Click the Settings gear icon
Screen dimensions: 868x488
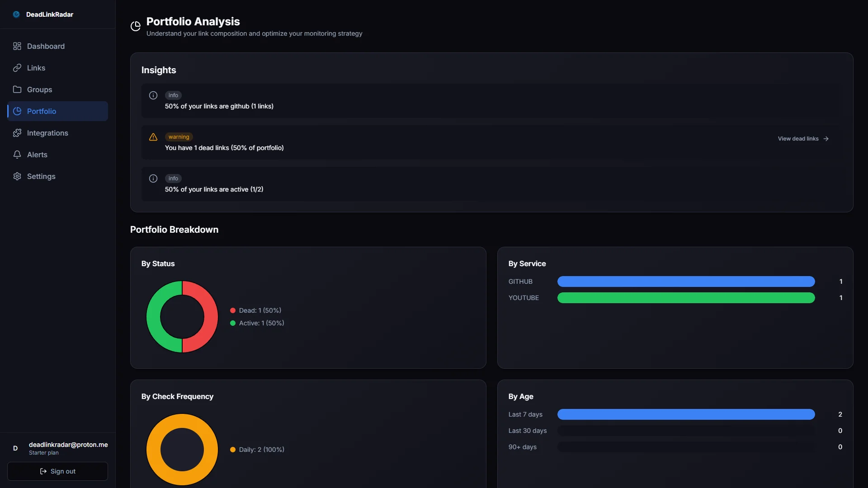pos(17,176)
